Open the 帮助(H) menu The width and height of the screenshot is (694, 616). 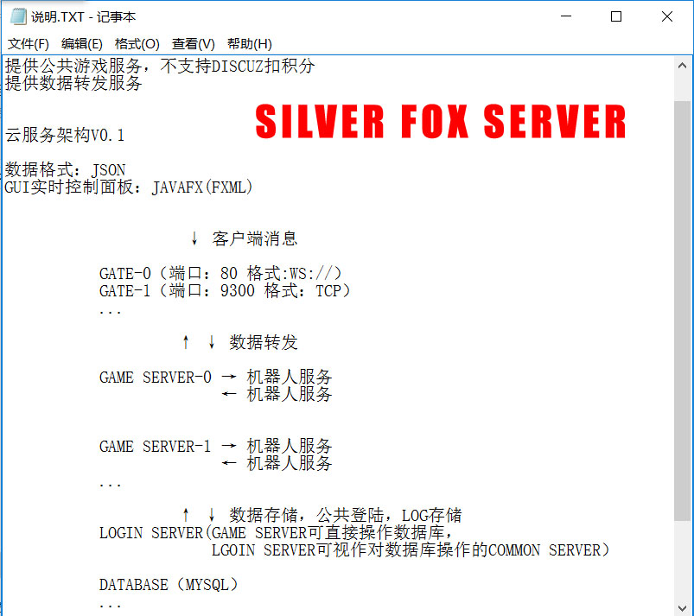click(250, 44)
